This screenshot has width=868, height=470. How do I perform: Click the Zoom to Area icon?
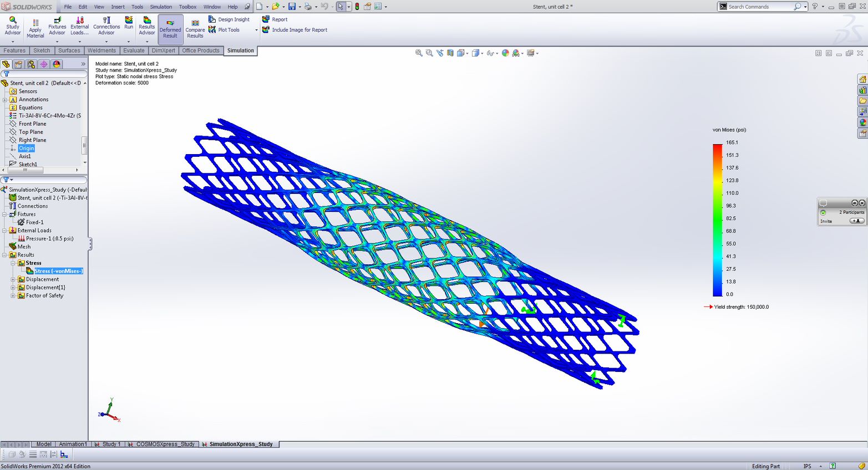[429, 53]
